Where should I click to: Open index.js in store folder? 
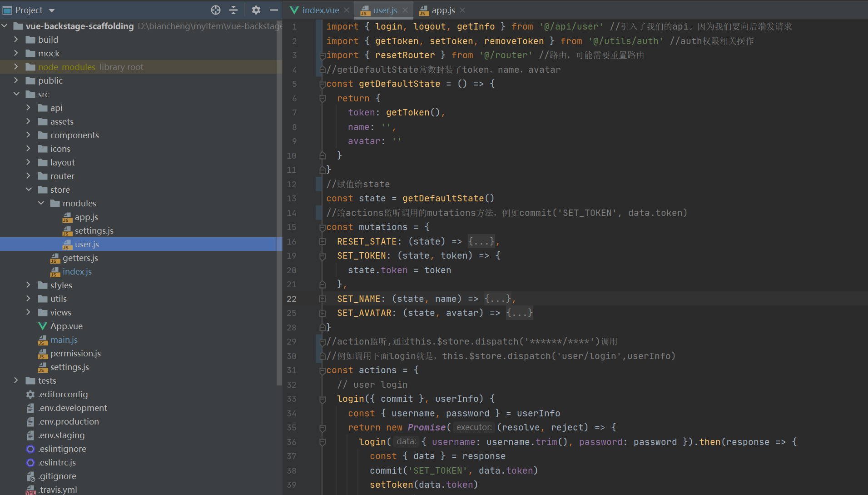tap(77, 271)
